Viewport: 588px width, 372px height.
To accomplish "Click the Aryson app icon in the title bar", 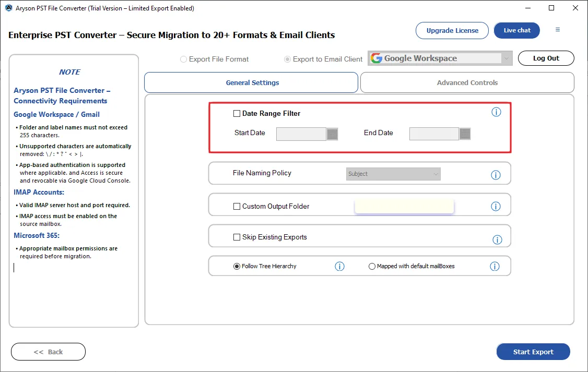I will point(8,8).
